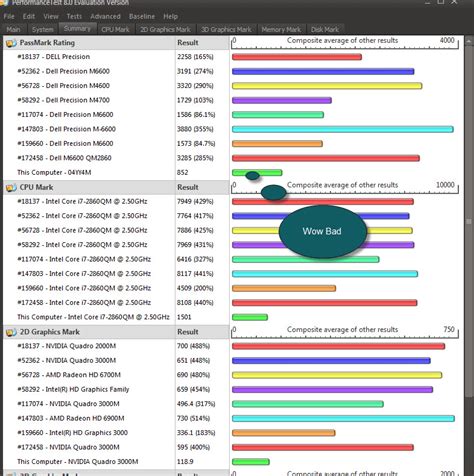Open the View menu
Viewport: 474px width, 476px height.
tap(51, 16)
